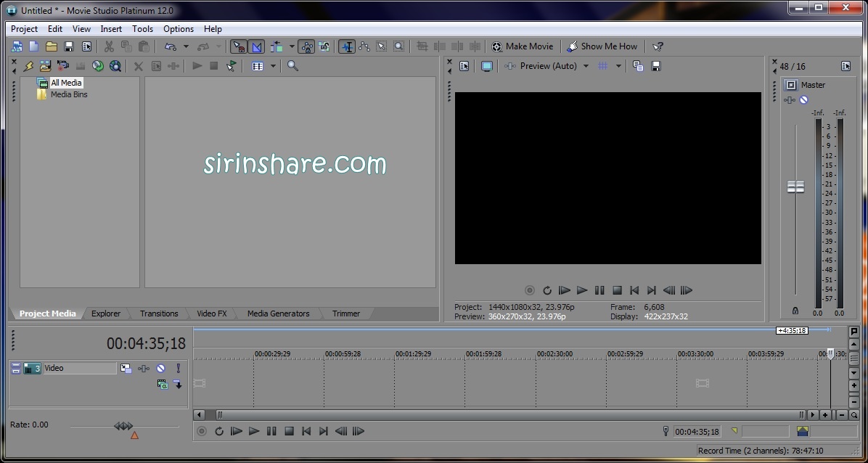Select the Envelope Edit tool

[x=364, y=46]
